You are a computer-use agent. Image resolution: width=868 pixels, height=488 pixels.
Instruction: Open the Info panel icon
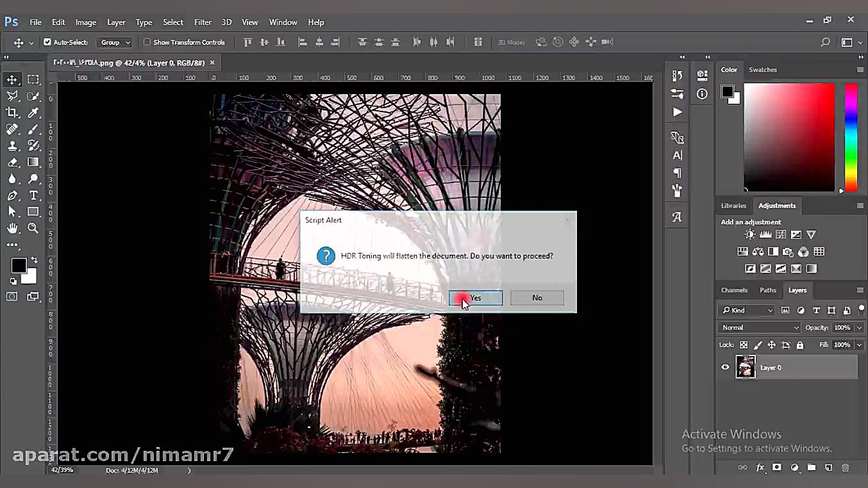(702, 94)
